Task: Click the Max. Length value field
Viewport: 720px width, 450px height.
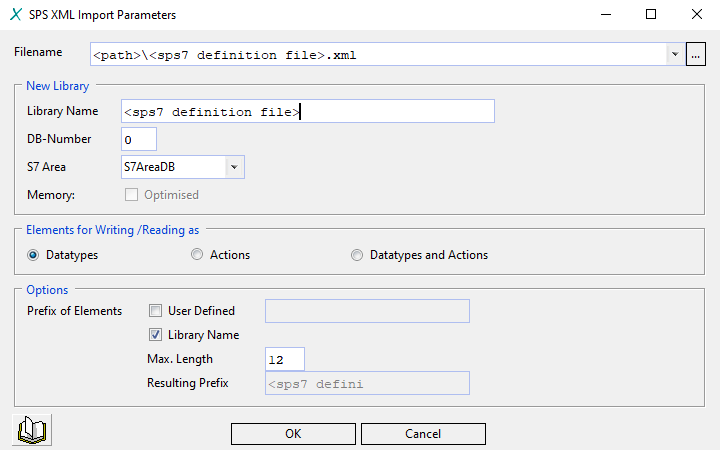Action: tap(284, 359)
